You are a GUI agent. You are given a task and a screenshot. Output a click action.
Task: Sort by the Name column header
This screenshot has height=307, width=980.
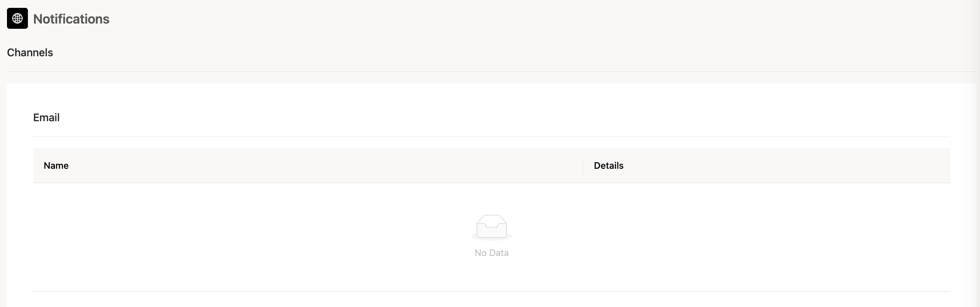click(56, 166)
